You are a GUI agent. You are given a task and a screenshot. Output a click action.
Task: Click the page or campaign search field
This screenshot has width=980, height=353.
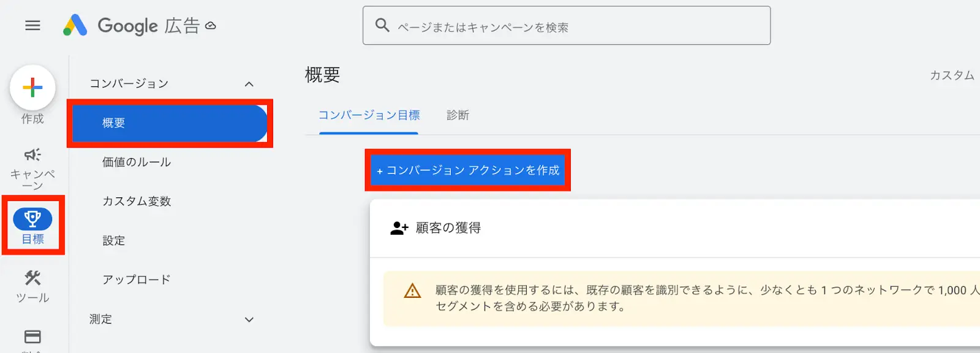[x=567, y=26]
